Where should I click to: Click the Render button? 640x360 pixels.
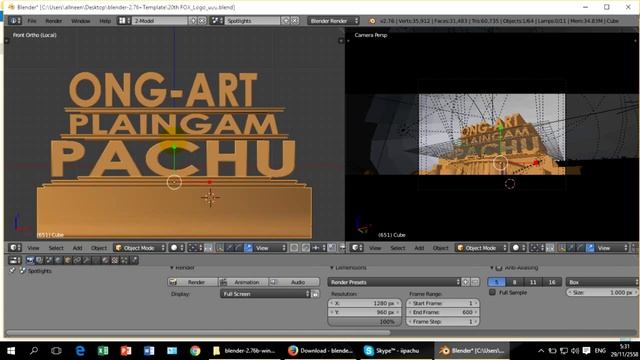click(193, 282)
